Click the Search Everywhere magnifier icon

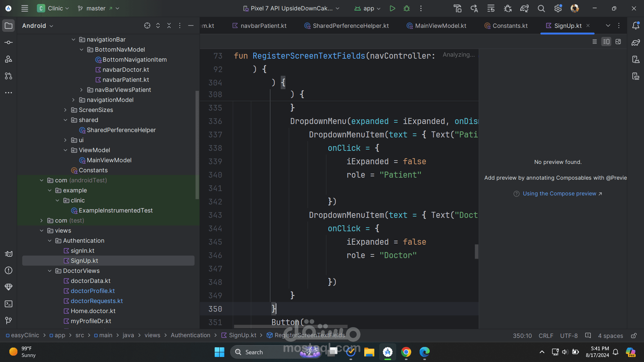click(x=541, y=8)
